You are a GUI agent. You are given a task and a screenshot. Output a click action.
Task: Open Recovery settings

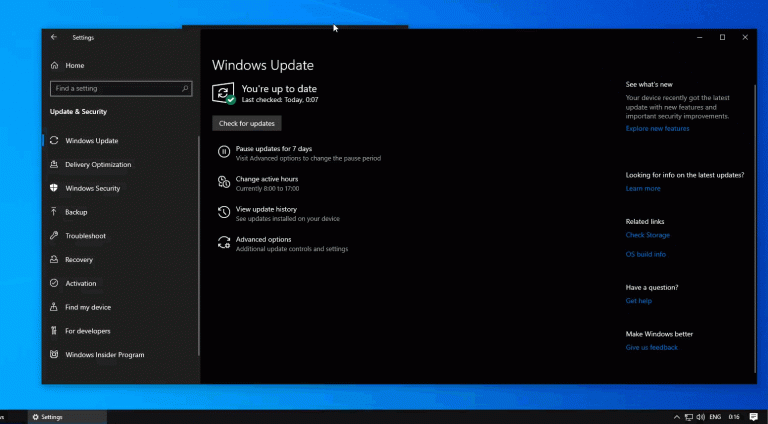click(x=79, y=259)
